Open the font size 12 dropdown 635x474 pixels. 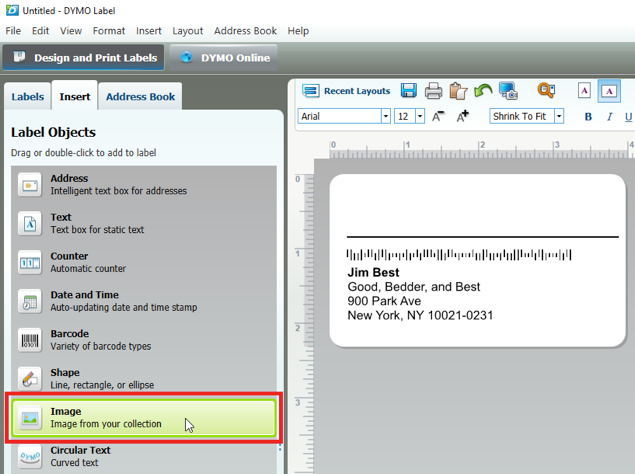420,117
